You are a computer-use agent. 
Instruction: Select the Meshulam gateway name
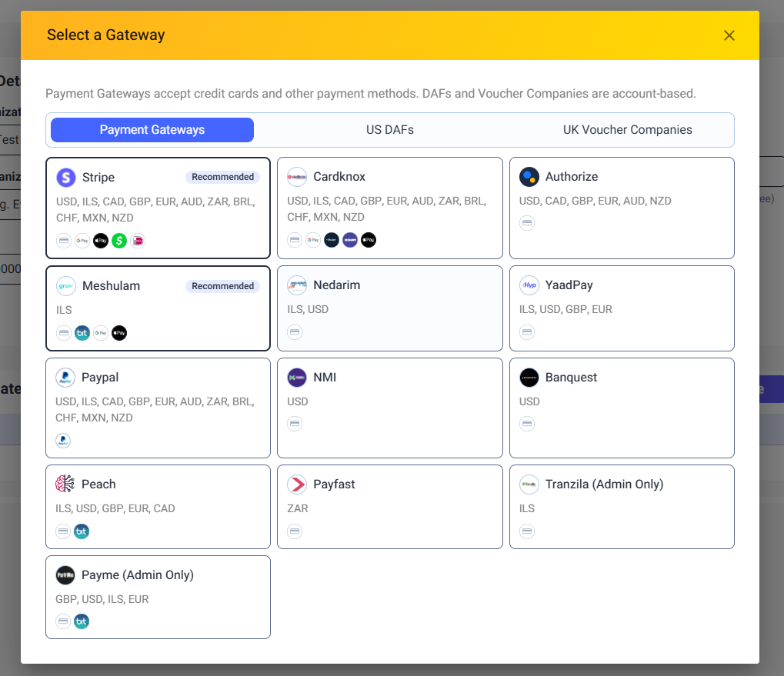[111, 286]
